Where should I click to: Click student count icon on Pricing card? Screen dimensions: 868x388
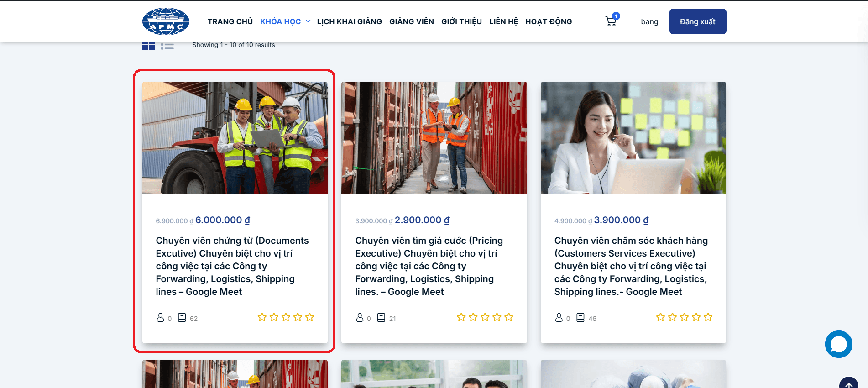[x=360, y=318]
